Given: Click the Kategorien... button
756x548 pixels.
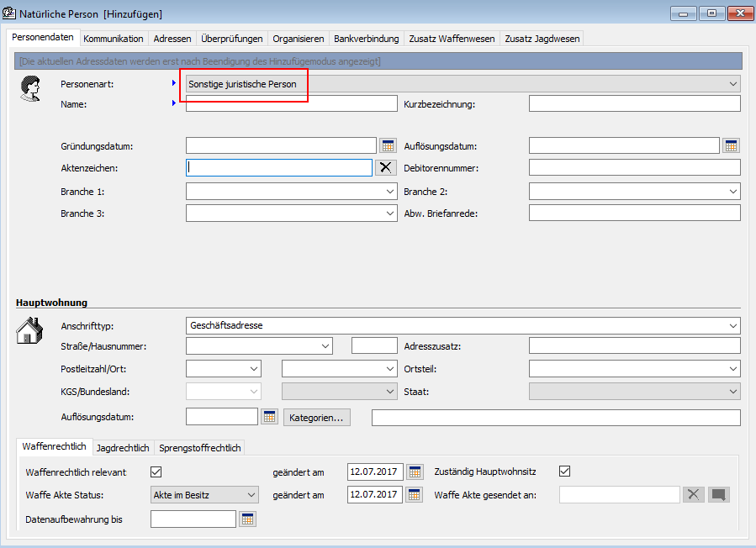Looking at the screenshot, I should pos(317,417).
